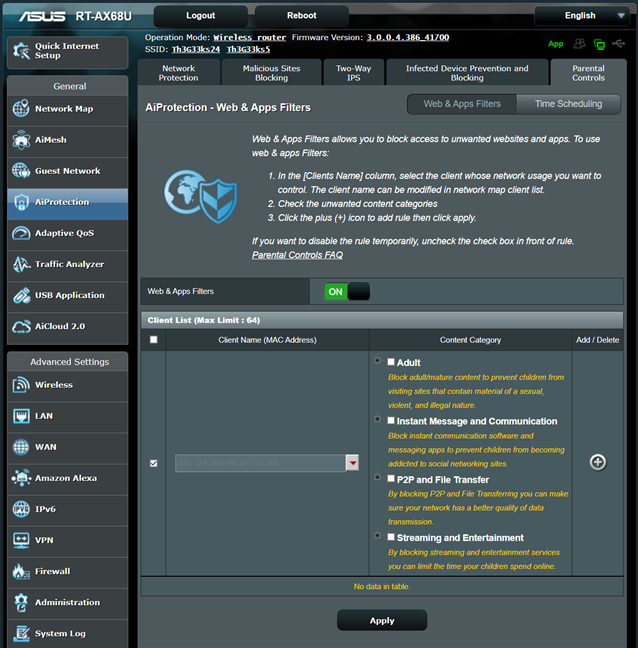Open the Two-Way IPS tab
Viewport: 638px width, 648px height.
(x=354, y=73)
